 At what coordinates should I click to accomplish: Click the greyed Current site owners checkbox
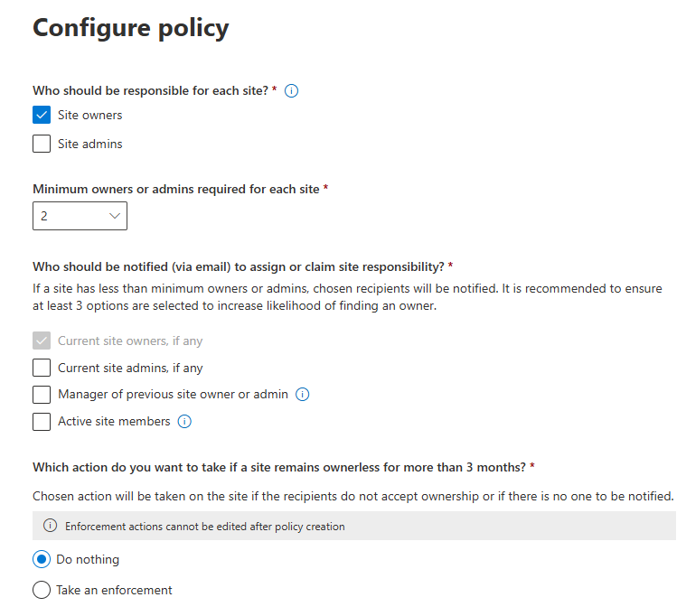click(x=42, y=341)
